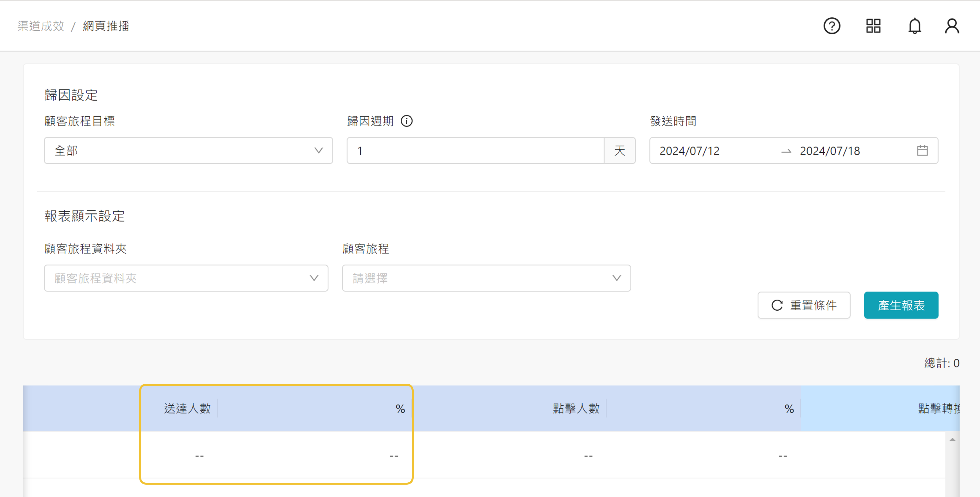Select the start date 2024/07/12
This screenshot has height=497, width=980.
tap(689, 151)
